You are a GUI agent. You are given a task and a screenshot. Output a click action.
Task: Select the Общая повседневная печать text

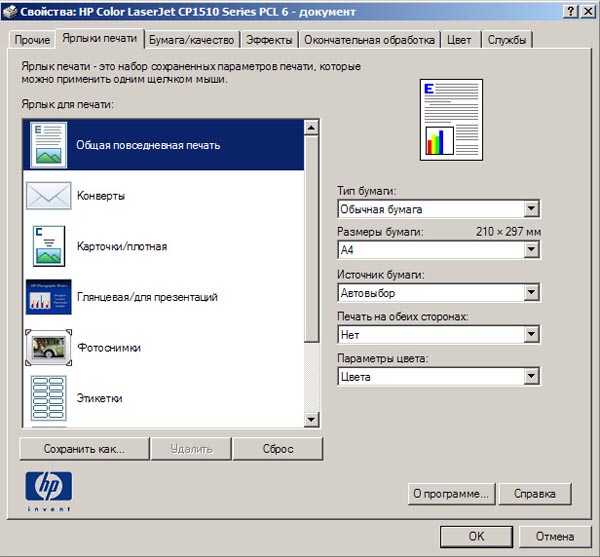pyautogui.click(x=148, y=145)
